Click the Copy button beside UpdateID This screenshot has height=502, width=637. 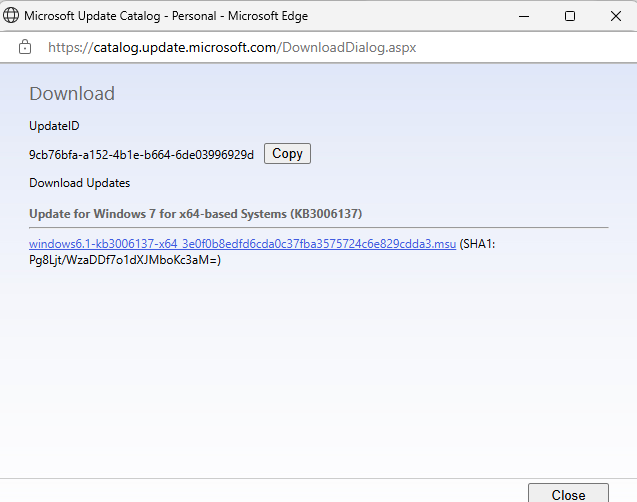coord(287,154)
